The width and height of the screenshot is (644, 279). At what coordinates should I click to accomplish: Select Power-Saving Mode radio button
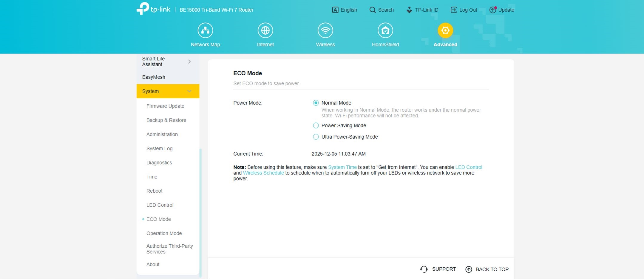pos(316,125)
